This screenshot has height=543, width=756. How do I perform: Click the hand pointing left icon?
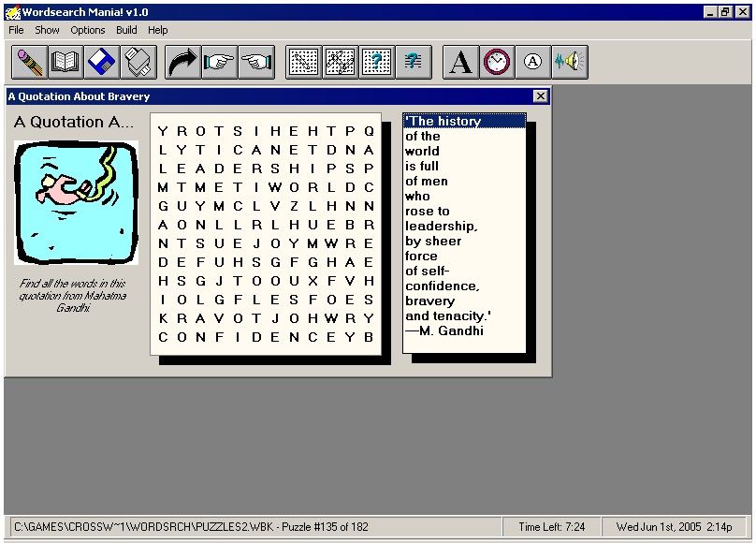255,63
